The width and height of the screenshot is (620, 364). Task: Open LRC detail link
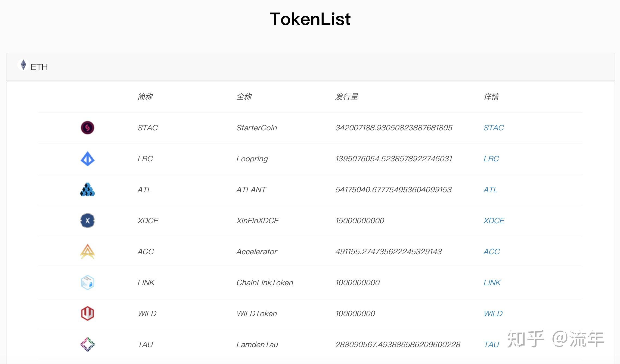(491, 159)
